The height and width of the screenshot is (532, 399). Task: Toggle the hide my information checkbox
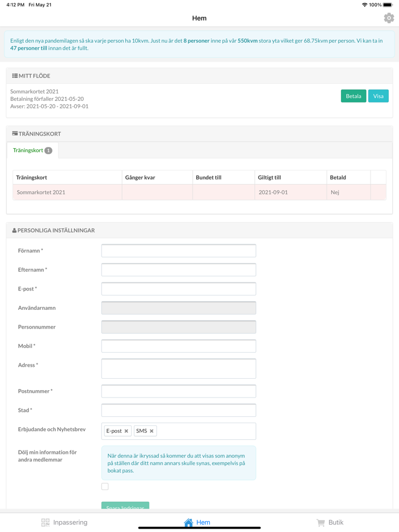click(105, 486)
